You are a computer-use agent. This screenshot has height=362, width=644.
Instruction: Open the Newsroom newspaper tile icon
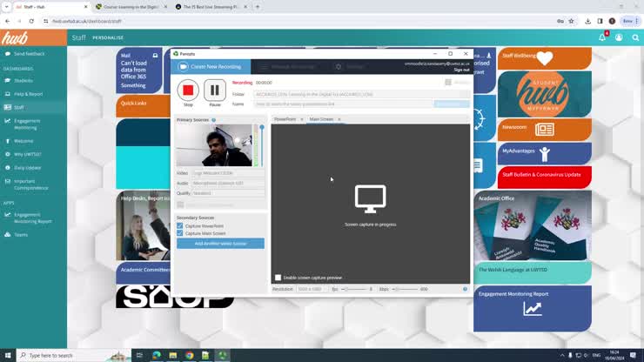[x=545, y=129]
